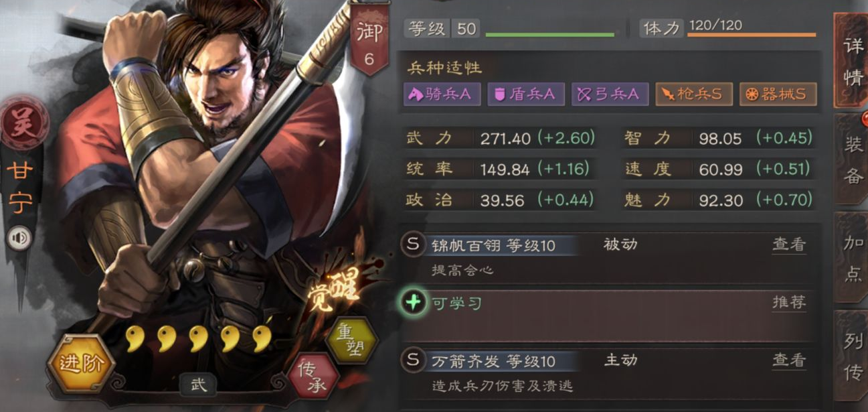Viewport: 868px width, 412px height.
Task: Click 查看 for 万箭齐发 skill
Action: pos(789,360)
